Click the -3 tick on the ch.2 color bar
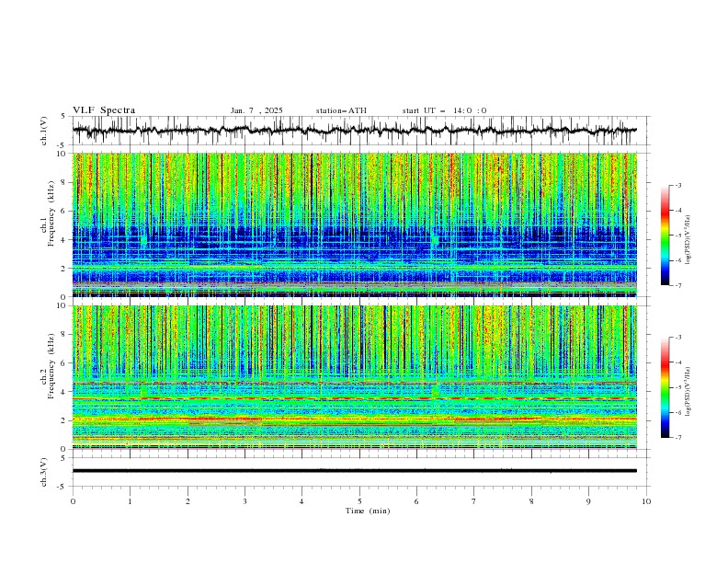 pos(677,338)
